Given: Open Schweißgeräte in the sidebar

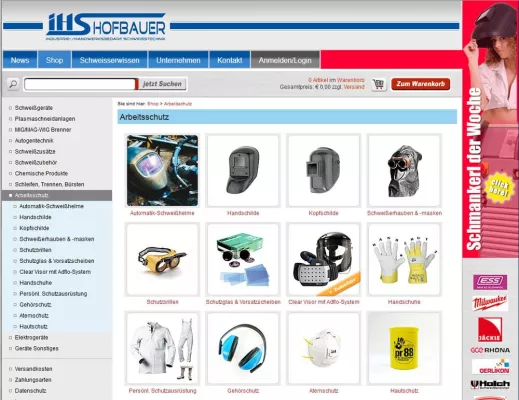Looking at the screenshot, I should point(34,108).
